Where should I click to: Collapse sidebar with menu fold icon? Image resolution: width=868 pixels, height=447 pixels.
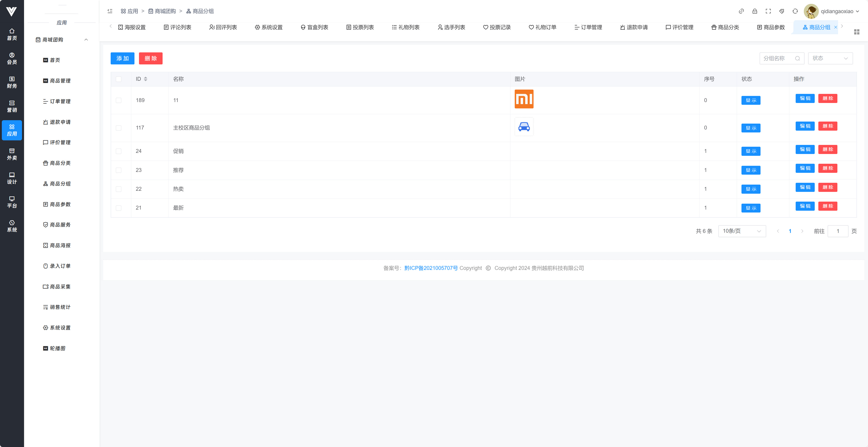pyautogui.click(x=110, y=11)
